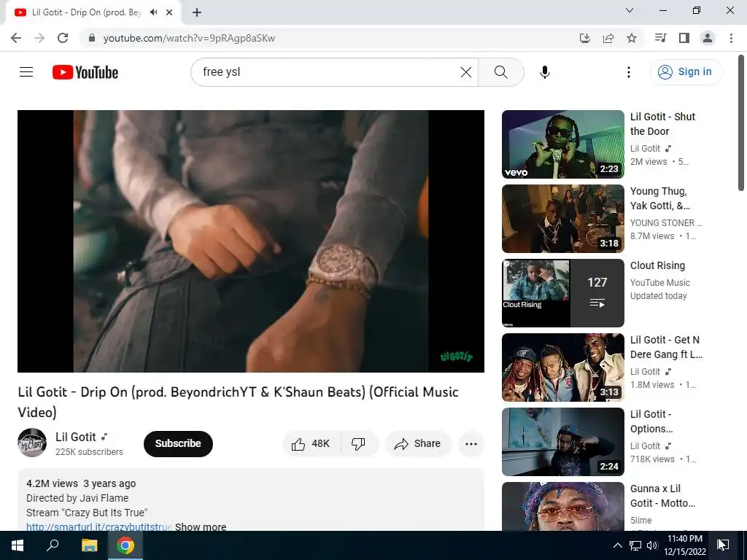Share the Drip On video
Screen dimensions: 747x560
[418, 444]
